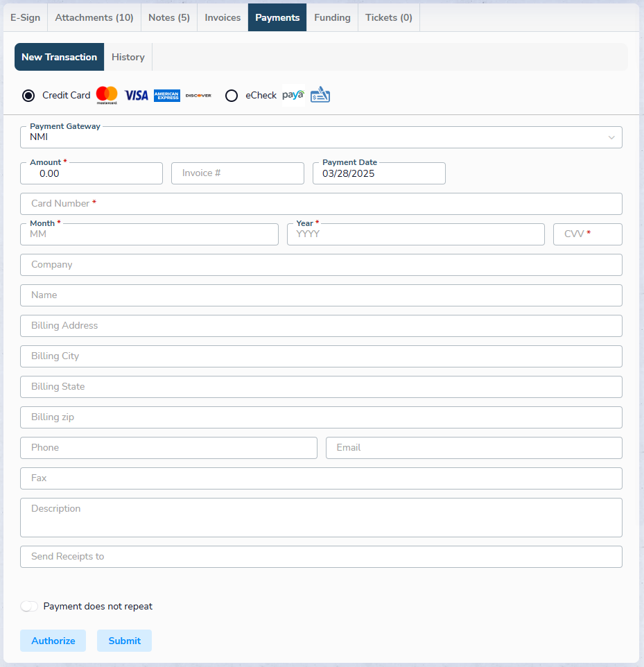Viewport: 644px width, 667px height.
Task: Focus the Billing zip field
Action: click(321, 417)
